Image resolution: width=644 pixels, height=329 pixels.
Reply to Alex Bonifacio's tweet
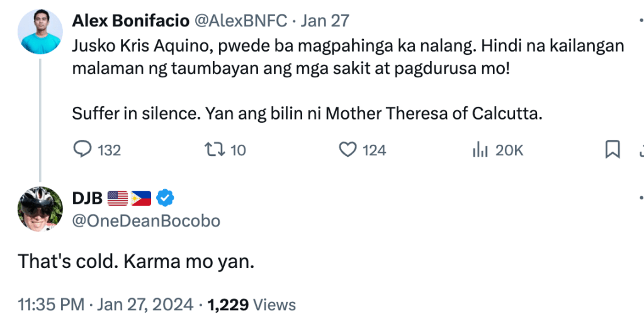coord(83,150)
